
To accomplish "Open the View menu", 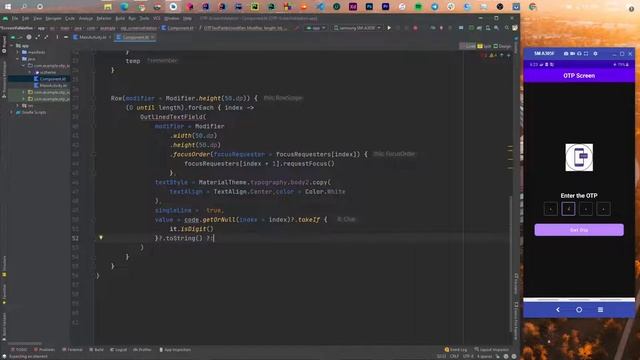I will point(37,18).
